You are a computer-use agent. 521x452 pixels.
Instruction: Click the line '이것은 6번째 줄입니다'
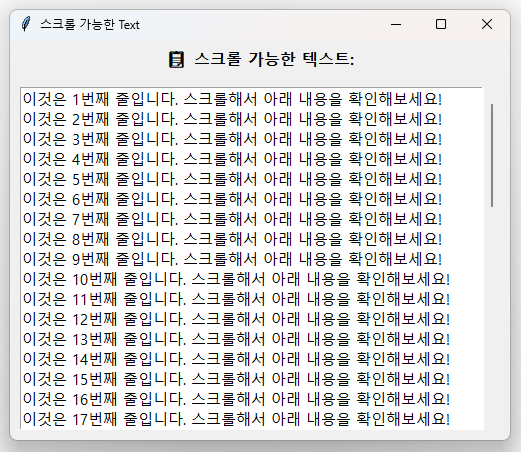pos(232,199)
